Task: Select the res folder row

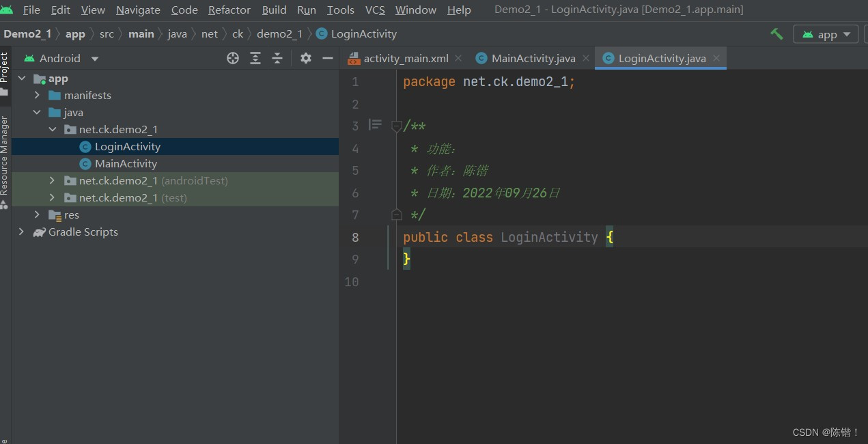Action: [x=175, y=215]
